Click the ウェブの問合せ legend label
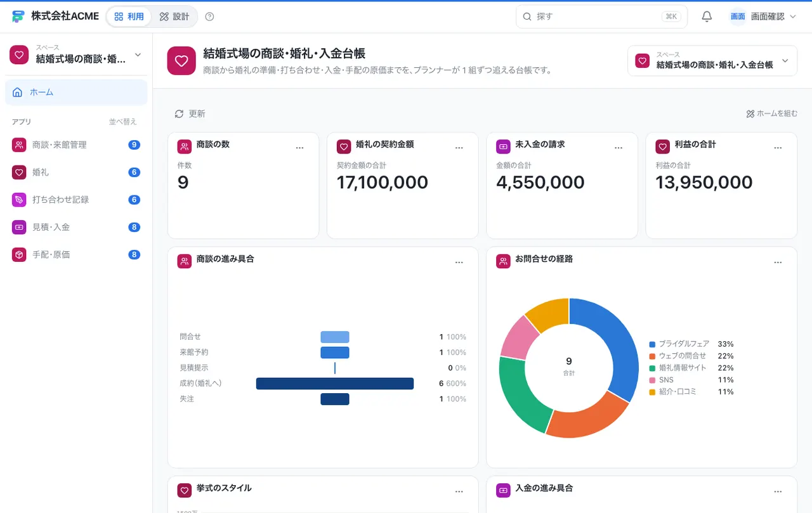The height and width of the screenshot is (513, 812). [683, 356]
